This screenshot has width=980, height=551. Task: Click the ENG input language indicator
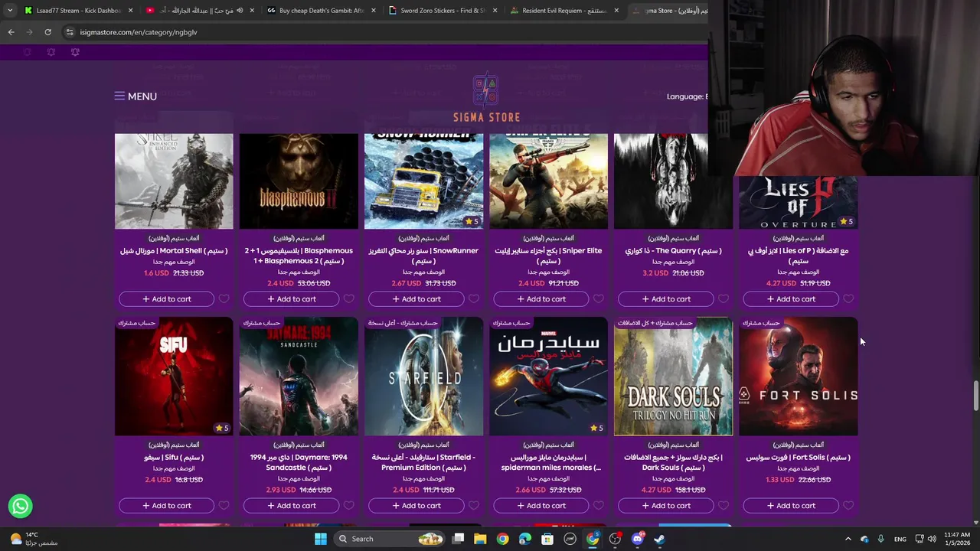tap(900, 539)
